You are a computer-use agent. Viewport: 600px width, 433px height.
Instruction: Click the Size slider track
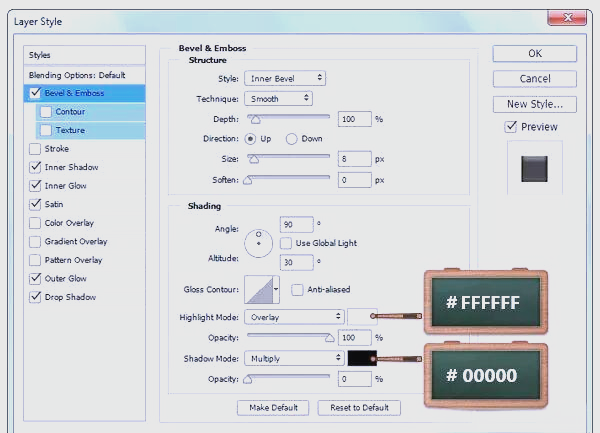pos(290,157)
